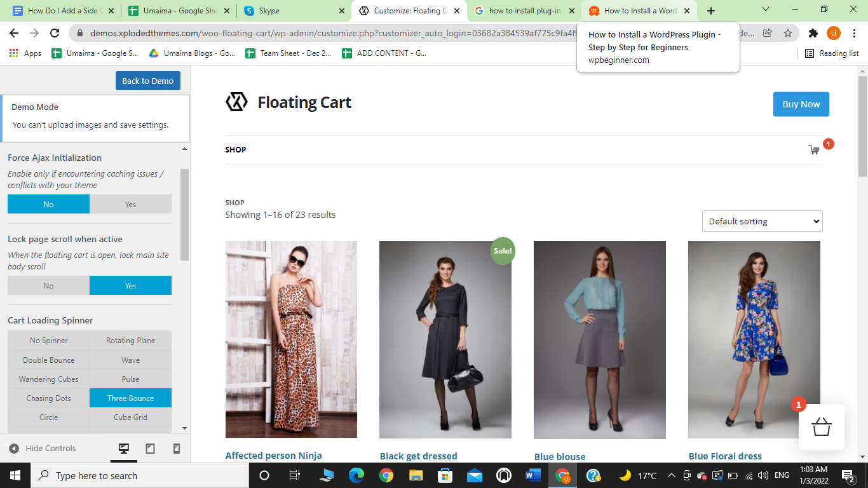Click Hide Controls in the customizer
The height and width of the screenshot is (488, 868).
point(43,449)
